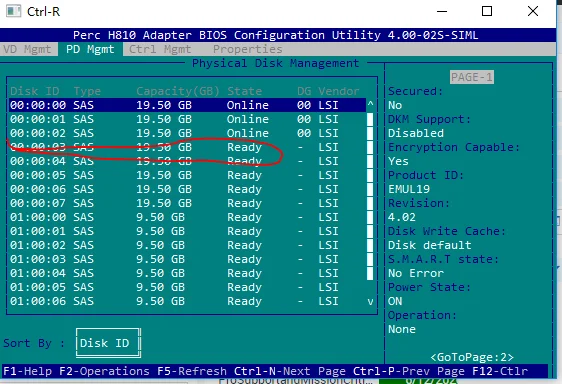The image size is (562, 384).
Task: Click the scroll up caret in disk list
Action: click(x=370, y=104)
